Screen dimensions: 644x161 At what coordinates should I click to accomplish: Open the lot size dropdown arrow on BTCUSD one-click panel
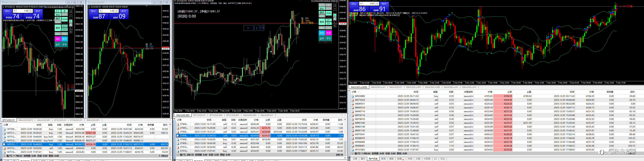(15, 11)
